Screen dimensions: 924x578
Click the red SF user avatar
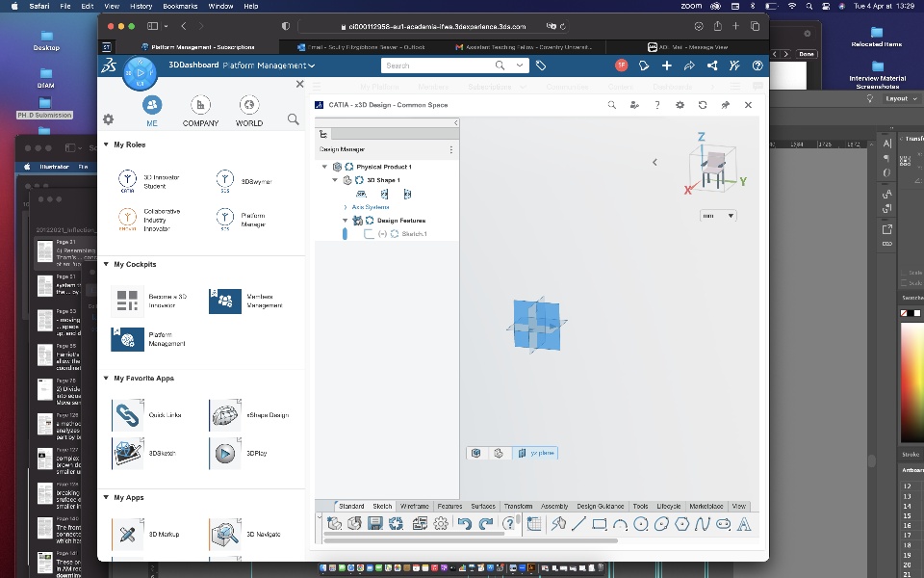pos(621,65)
